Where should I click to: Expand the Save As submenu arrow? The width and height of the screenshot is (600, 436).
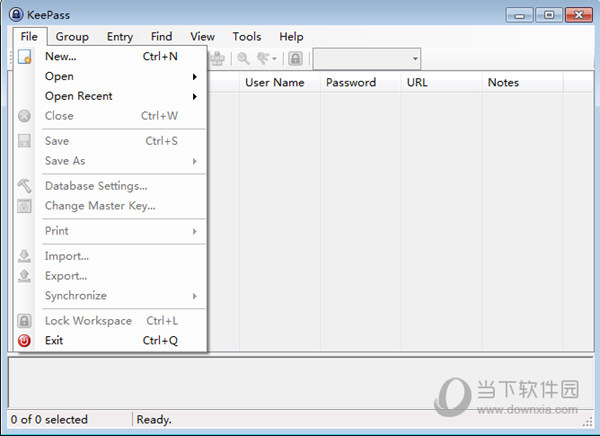(195, 161)
